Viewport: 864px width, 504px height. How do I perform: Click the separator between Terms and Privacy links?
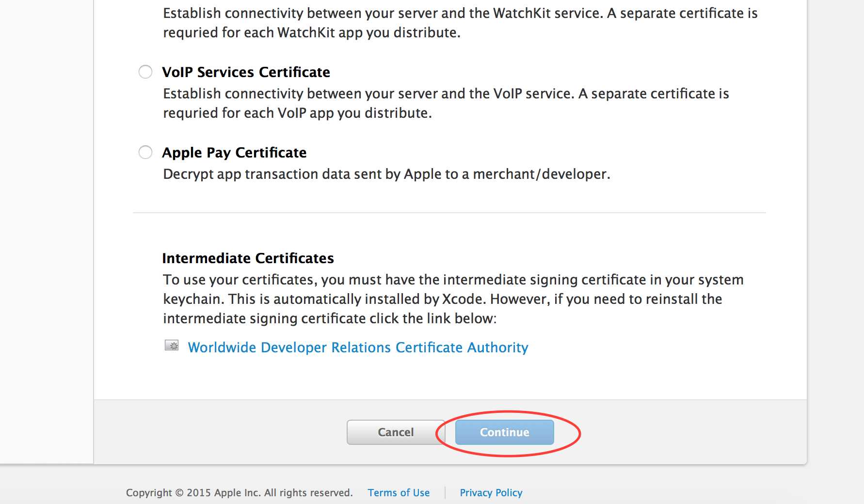445,493
